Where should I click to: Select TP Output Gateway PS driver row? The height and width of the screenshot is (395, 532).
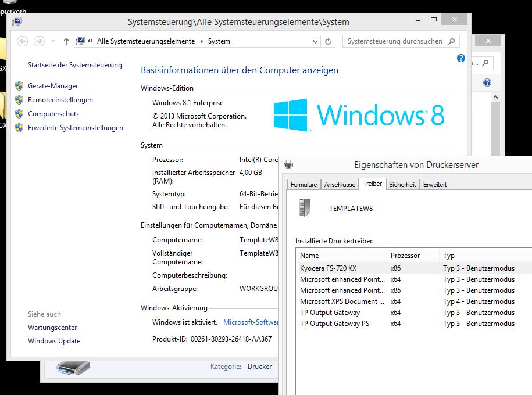click(415, 324)
